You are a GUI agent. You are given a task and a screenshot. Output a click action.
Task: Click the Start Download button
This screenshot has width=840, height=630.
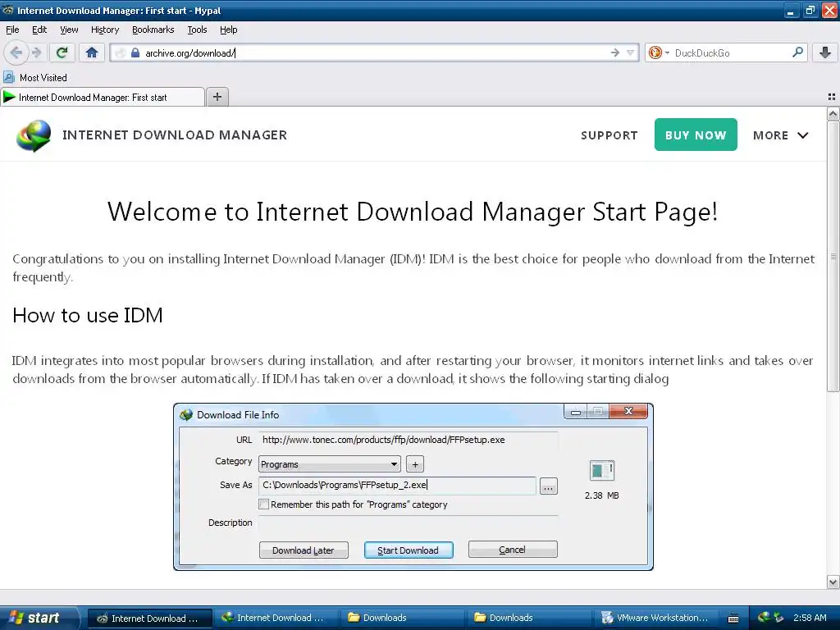pos(409,550)
